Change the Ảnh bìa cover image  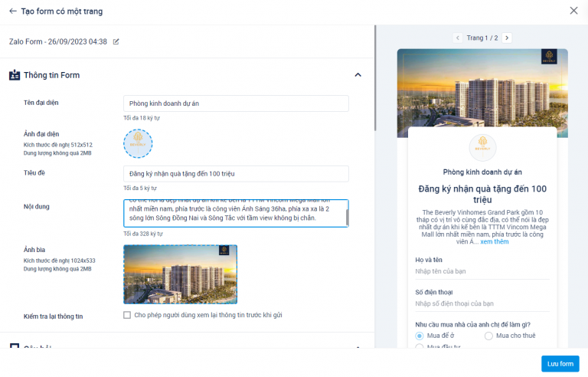tap(181, 274)
